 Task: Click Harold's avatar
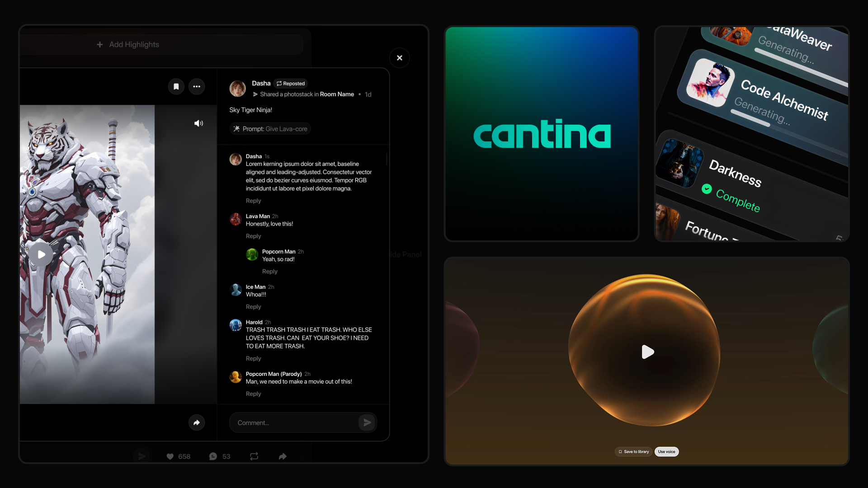coord(236,325)
